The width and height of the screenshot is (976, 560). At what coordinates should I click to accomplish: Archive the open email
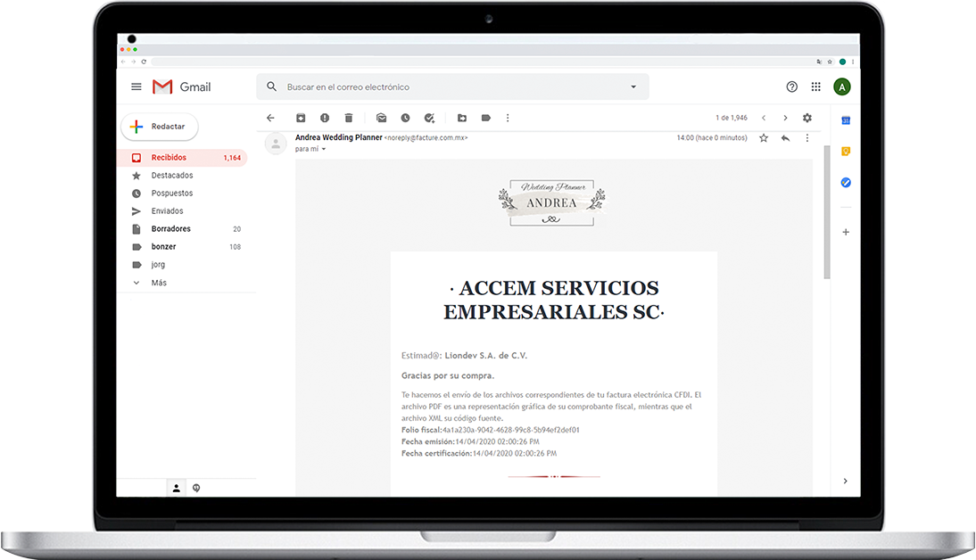(x=301, y=118)
